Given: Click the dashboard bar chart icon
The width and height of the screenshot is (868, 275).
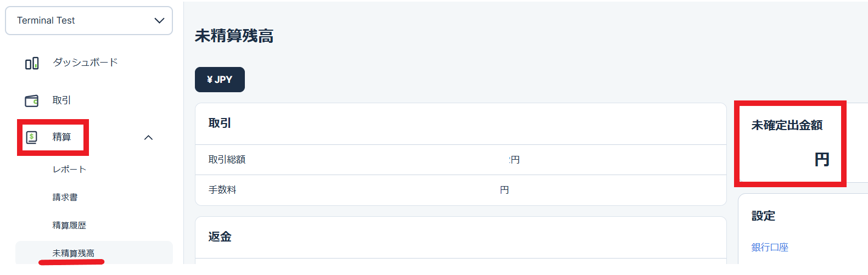Looking at the screenshot, I should [x=32, y=63].
